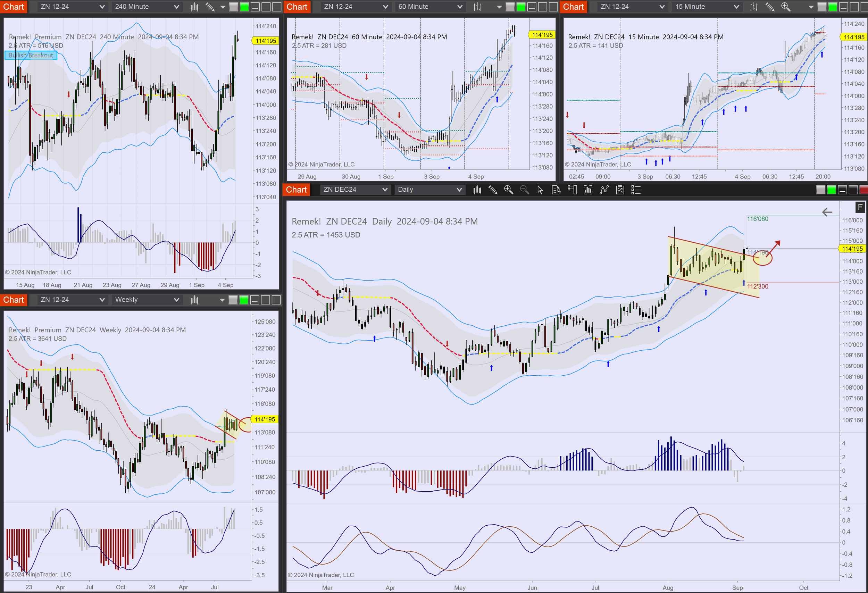
Task: Toggle green link button in 240 Minute chart
Action: tap(244, 7)
